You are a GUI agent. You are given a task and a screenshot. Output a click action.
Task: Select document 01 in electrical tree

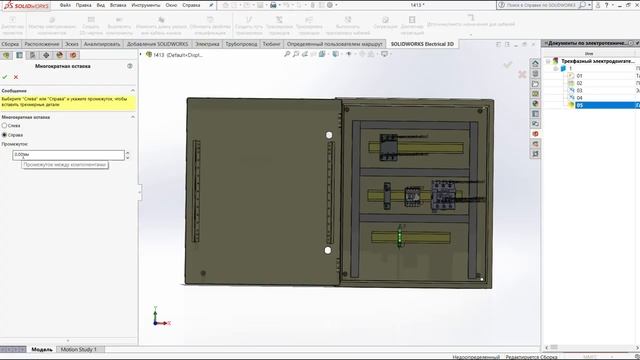point(579,76)
